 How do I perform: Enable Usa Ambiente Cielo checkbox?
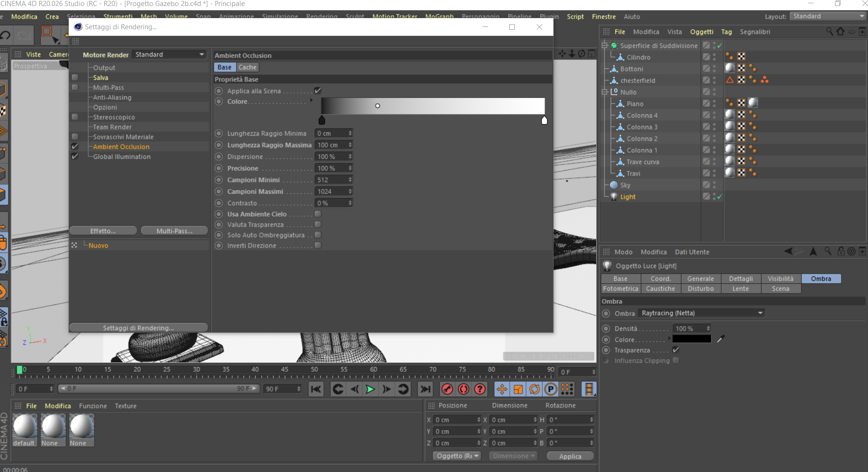318,214
